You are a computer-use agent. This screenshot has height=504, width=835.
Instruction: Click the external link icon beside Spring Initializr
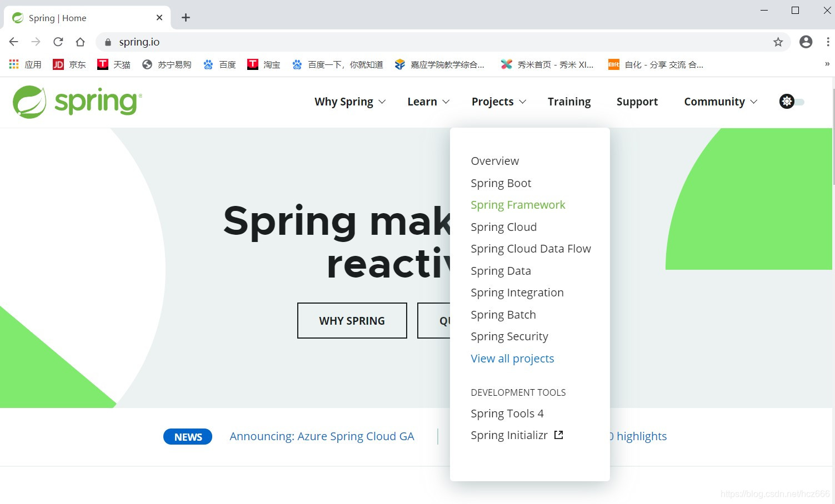559,435
